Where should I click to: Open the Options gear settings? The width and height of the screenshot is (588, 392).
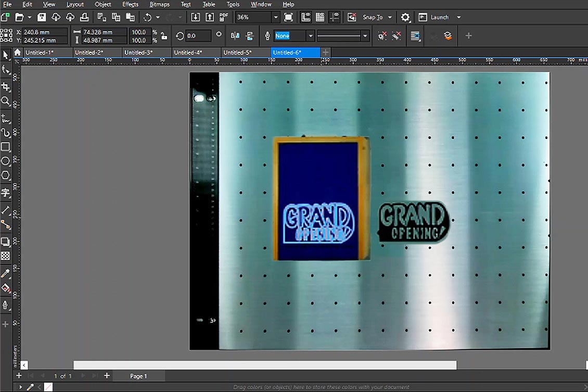click(x=405, y=17)
